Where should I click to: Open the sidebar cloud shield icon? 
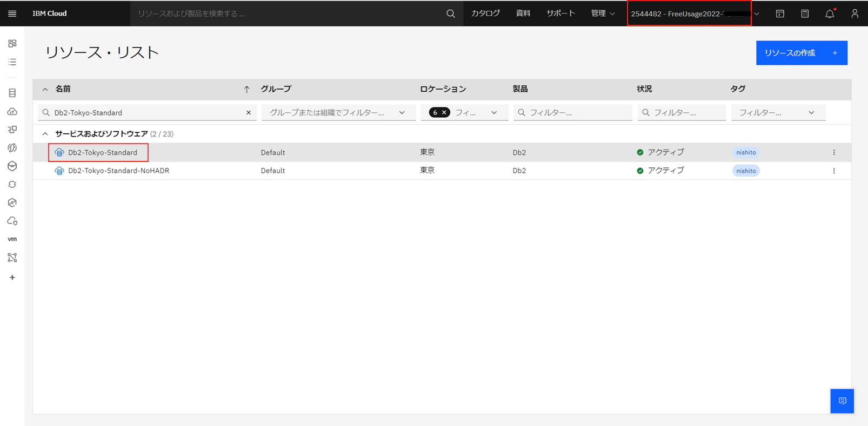coord(12,221)
